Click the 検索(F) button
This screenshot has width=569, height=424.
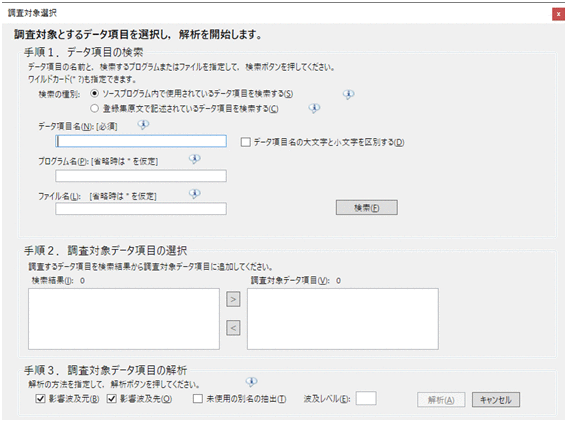[367, 208]
